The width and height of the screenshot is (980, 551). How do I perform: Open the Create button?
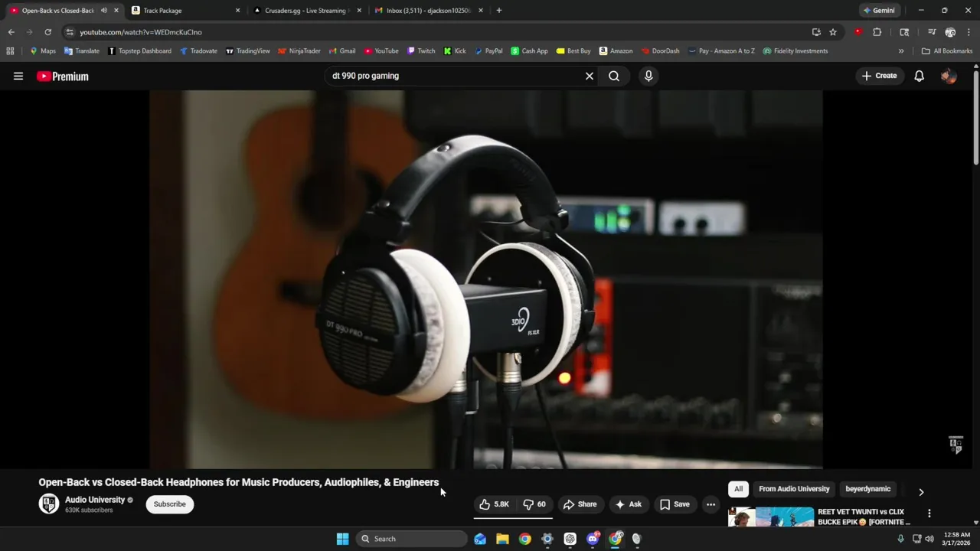pyautogui.click(x=879, y=76)
